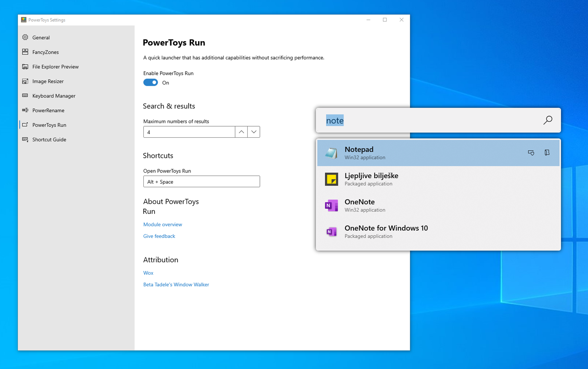This screenshot has width=588, height=369.
Task: Open Keyboard Manager settings
Action: click(76, 95)
